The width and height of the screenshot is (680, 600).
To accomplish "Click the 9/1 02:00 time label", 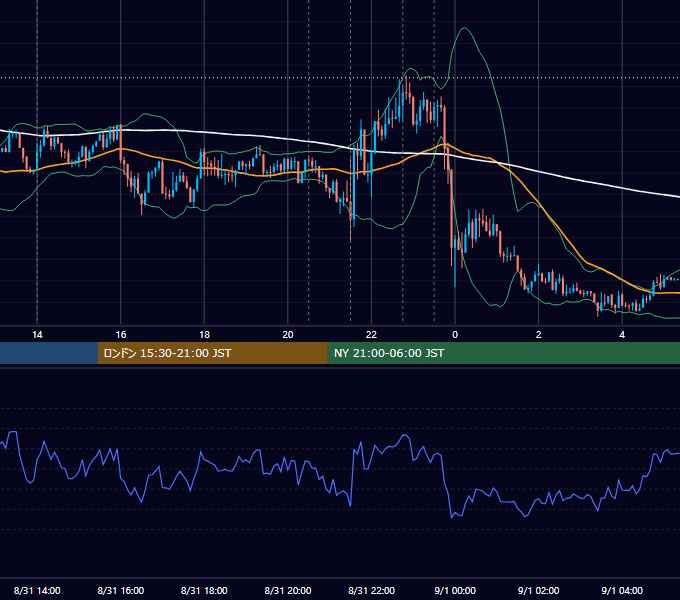I will coord(538,590).
